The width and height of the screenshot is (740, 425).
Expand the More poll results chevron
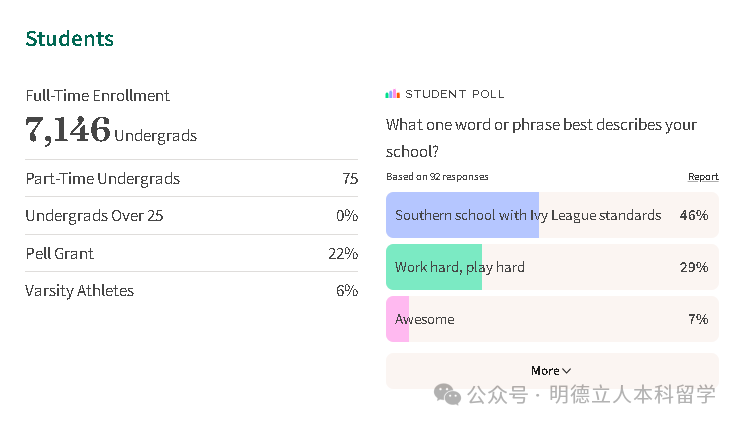(567, 371)
